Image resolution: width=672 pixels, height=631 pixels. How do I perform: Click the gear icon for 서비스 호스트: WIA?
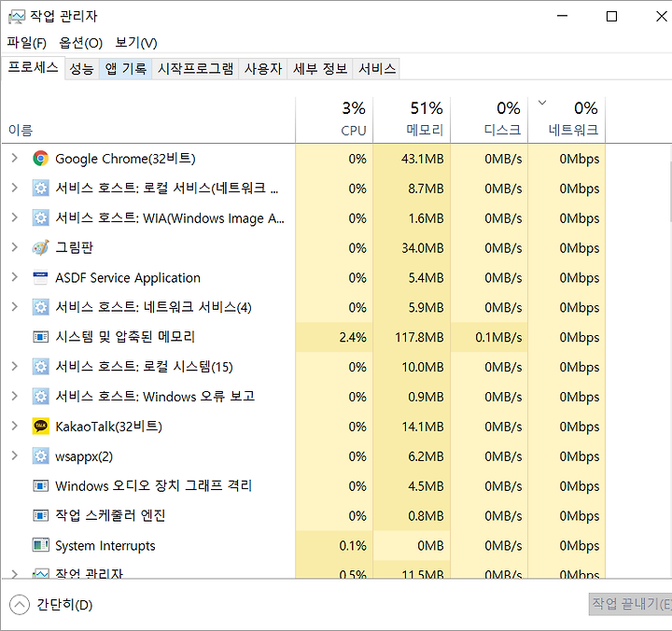41,218
